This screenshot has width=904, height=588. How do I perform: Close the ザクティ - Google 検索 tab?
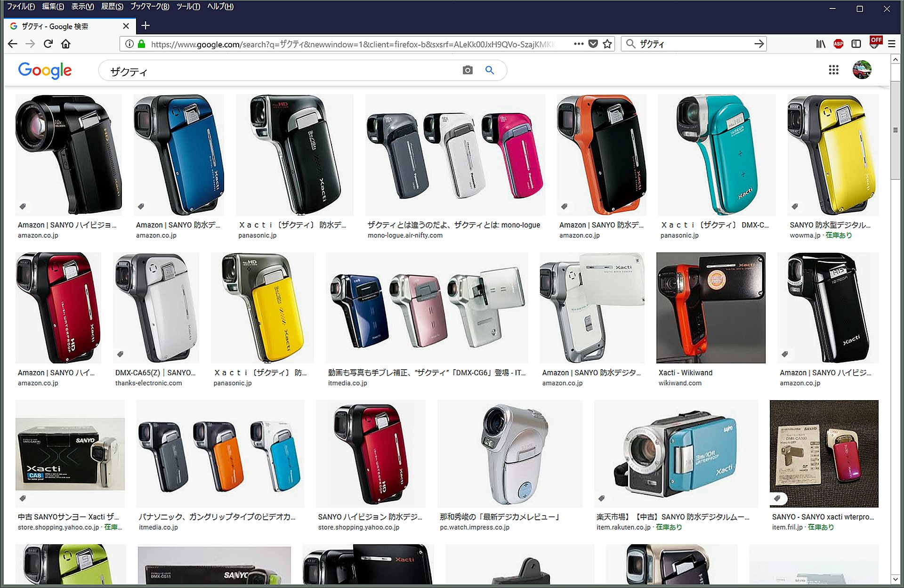(126, 26)
